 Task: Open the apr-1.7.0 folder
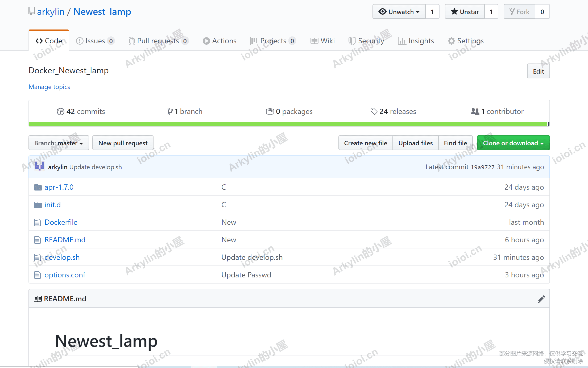tap(59, 187)
